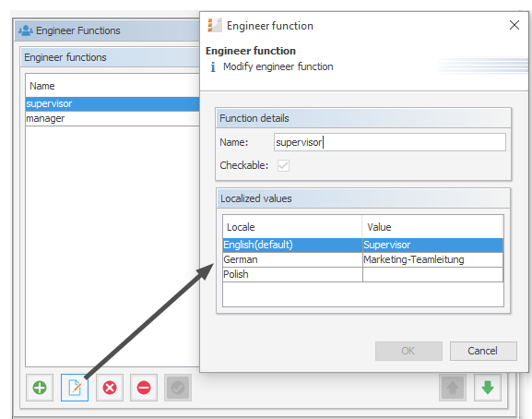Toggle the Checkable checkbox
This screenshot has width=532, height=419.
click(283, 166)
